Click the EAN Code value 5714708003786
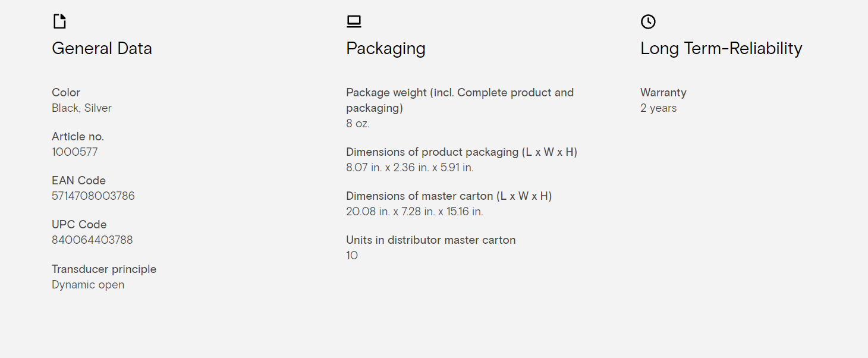The image size is (868, 358). [93, 196]
